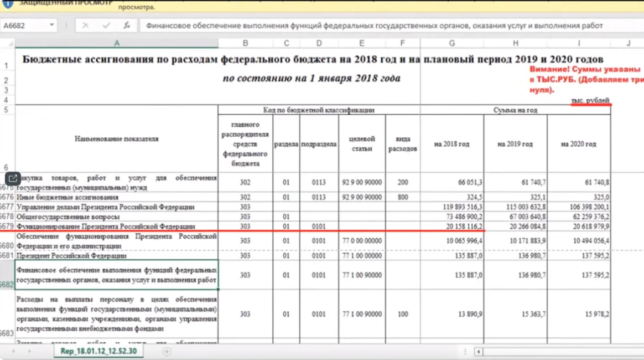Viewport: 644px width, 360px height.
Task: Select row 6677 header
Action: point(7,207)
